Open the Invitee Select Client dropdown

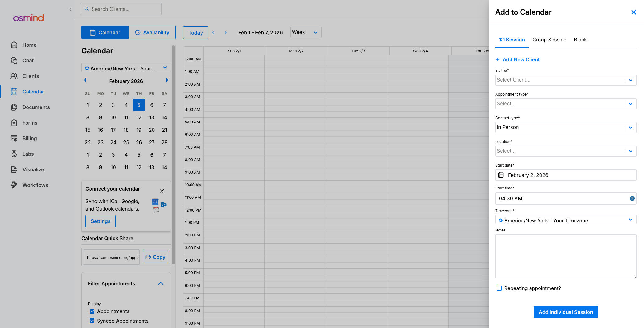pos(566,80)
